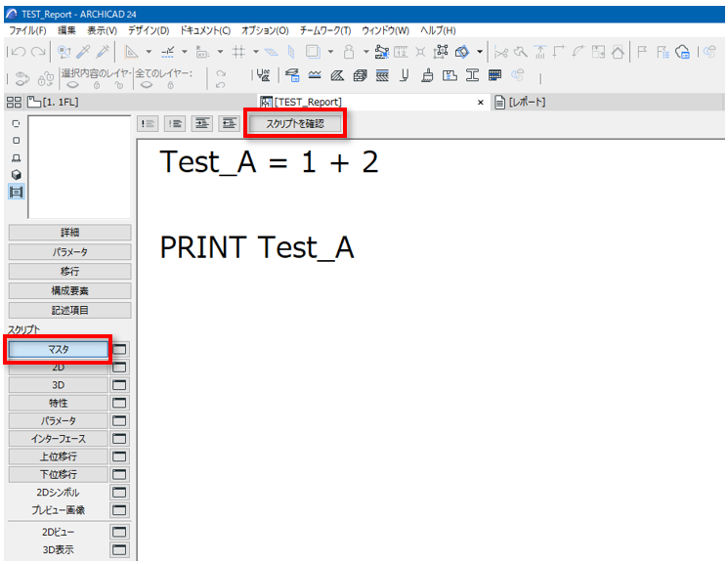Click the house-shaped icon in top toolbar
The image size is (728, 564).
tap(617, 52)
